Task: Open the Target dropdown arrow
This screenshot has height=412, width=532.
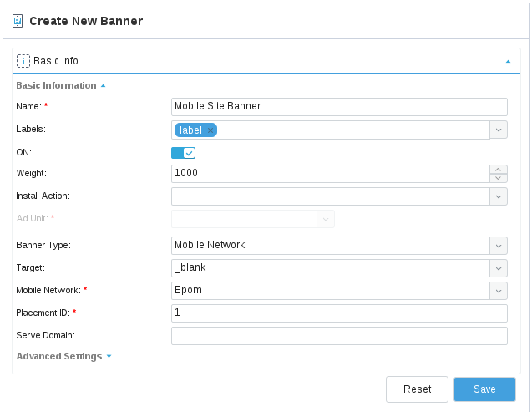Action: pos(499,268)
